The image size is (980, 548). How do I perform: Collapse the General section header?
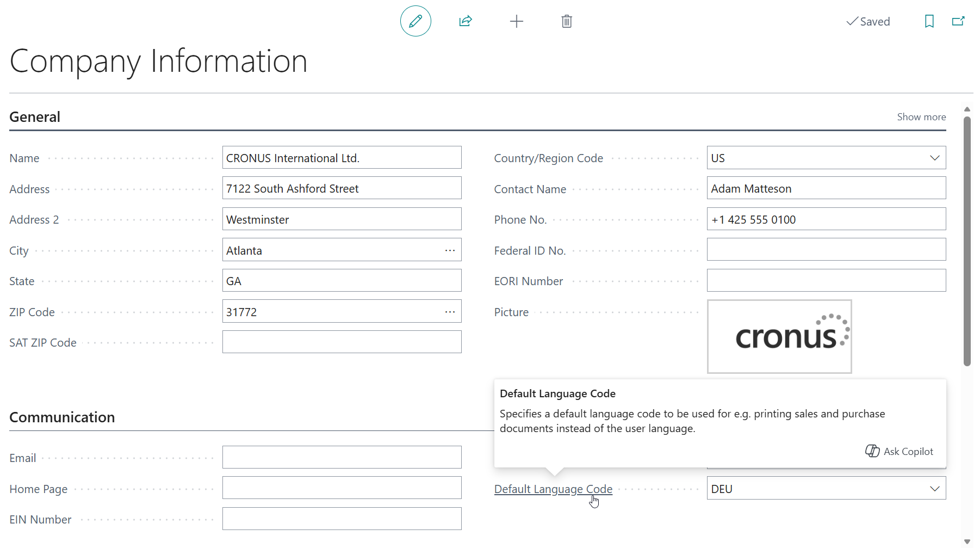[x=35, y=117]
